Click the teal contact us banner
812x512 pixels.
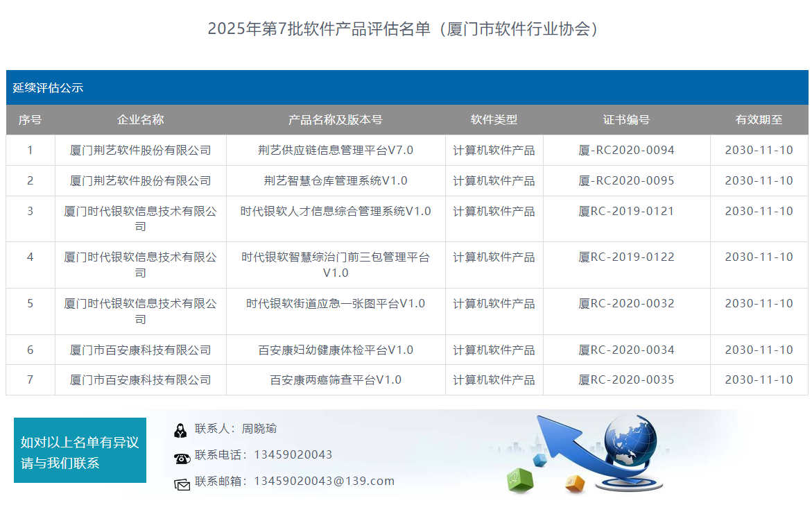click(x=80, y=450)
